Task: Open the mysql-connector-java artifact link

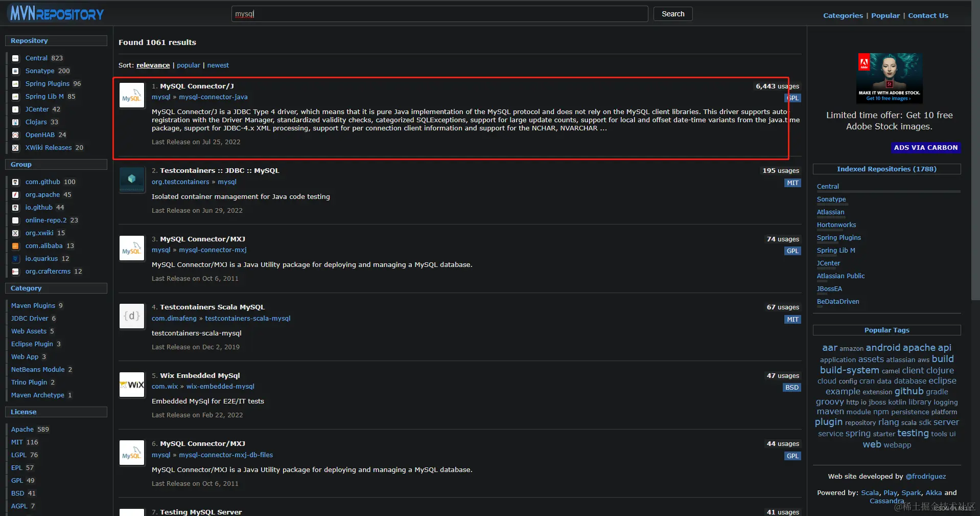Action: click(213, 97)
